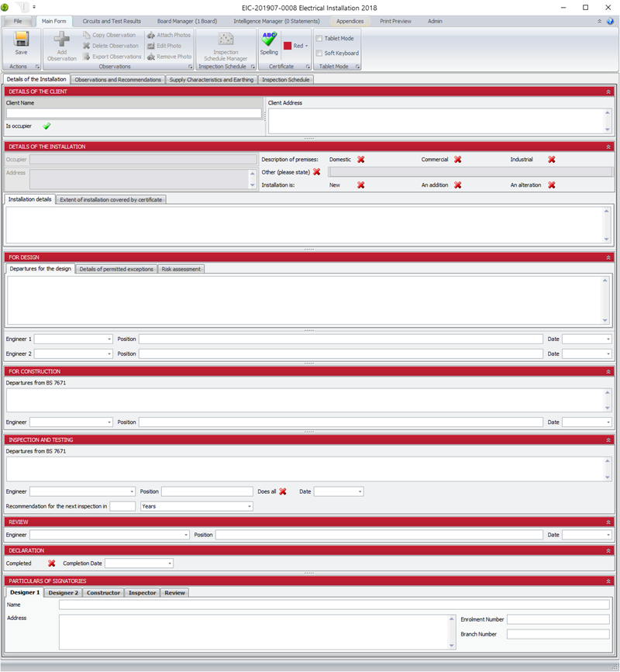Collapse the Details of the Client section
The height and width of the screenshot is (672, 620).
pos(608,91)
